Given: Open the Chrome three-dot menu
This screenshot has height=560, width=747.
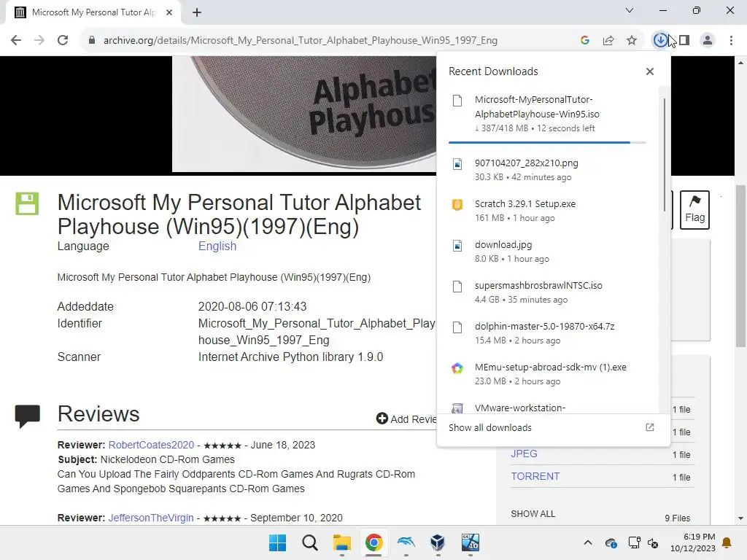Looking at the screenshot, I should [x=731, y=41].
